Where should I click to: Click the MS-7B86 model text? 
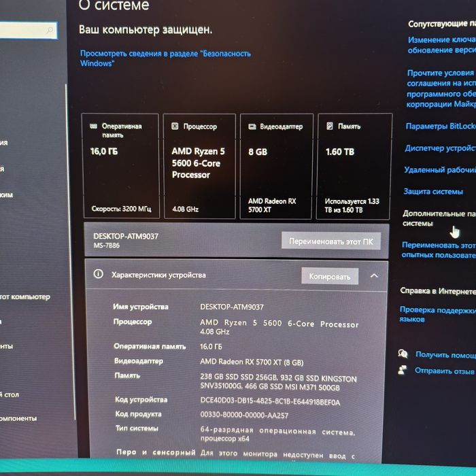pyautogui.click(x=107, y=245)
